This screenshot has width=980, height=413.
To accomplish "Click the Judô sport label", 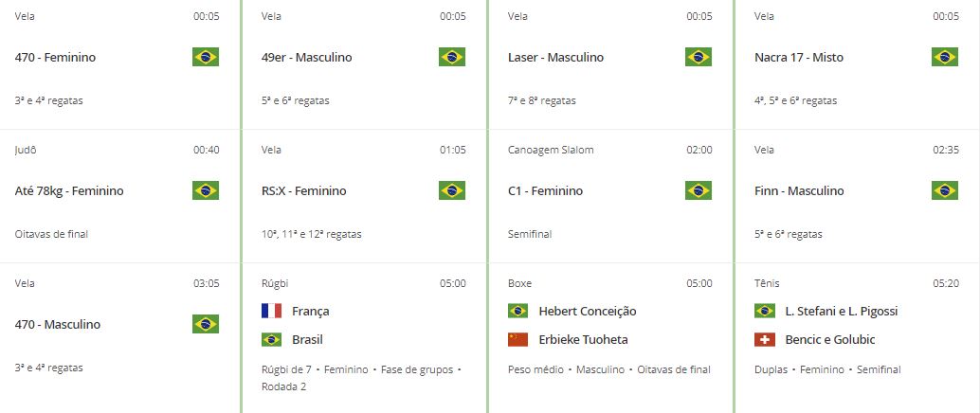I will [23, 150].
